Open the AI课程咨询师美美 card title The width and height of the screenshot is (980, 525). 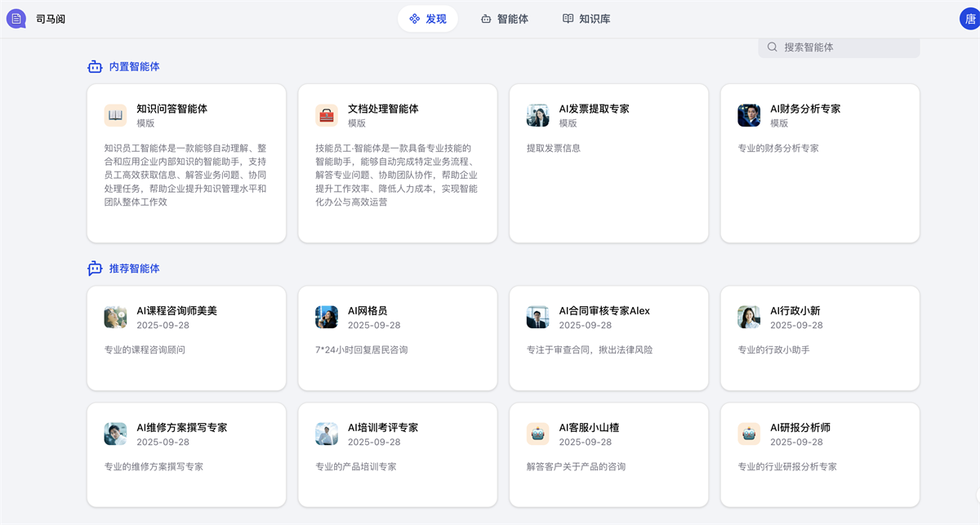(x=176, y=310)
